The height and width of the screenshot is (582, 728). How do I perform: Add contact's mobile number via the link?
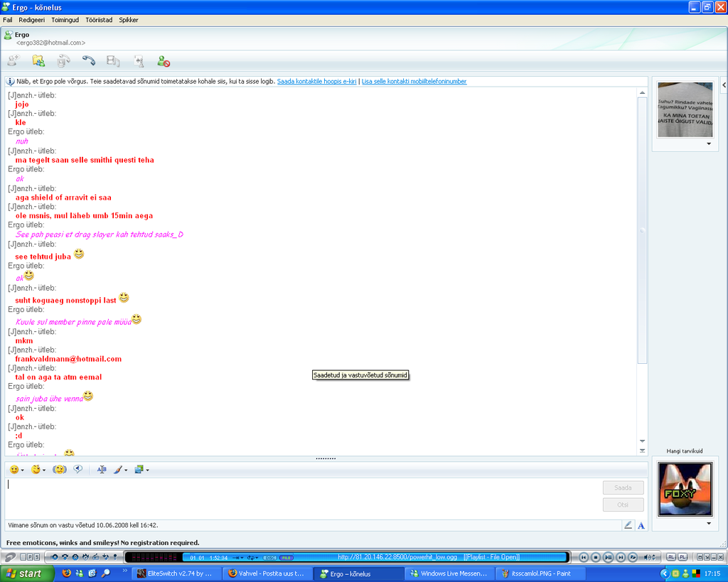coord(414,81)
